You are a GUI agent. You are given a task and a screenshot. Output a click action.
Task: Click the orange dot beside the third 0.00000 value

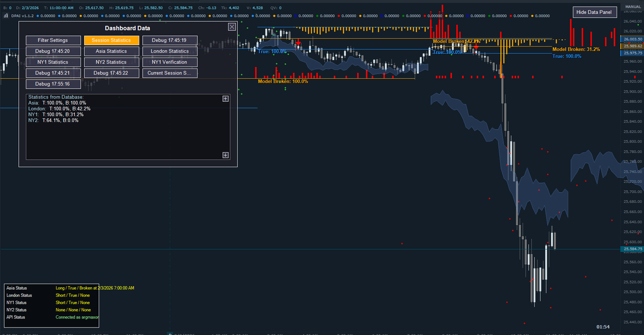point(81,16)
